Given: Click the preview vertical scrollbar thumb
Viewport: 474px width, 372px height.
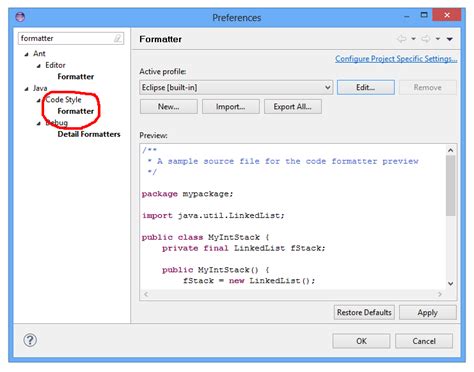Looking at the screenshot, I should click(450, 186).
